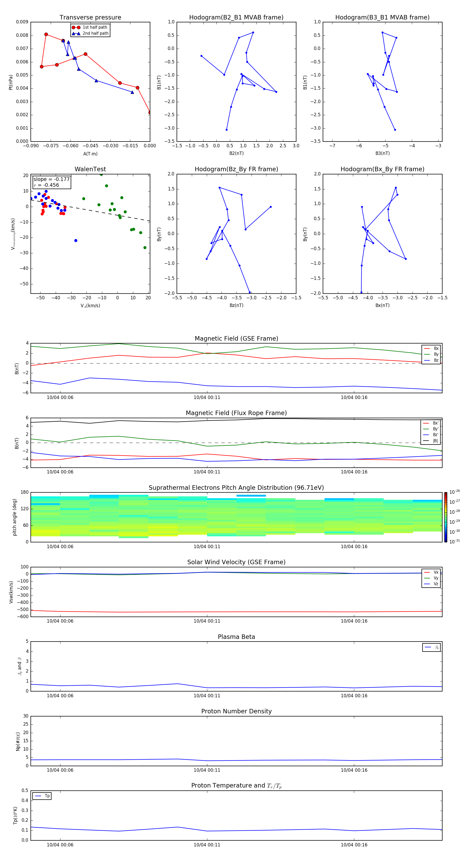Click the 180 tick on pitch angle axis
473x868 pixels.
coord(25,492)
